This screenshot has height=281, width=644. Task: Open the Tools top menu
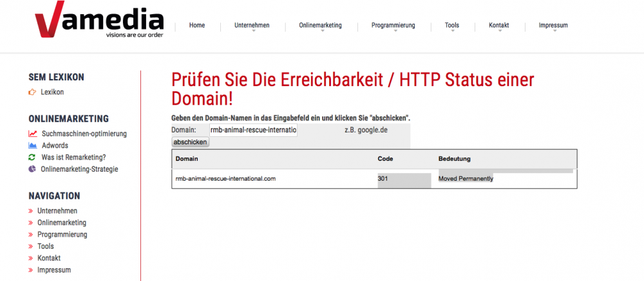pyautogui.click(x=452, y=26)
